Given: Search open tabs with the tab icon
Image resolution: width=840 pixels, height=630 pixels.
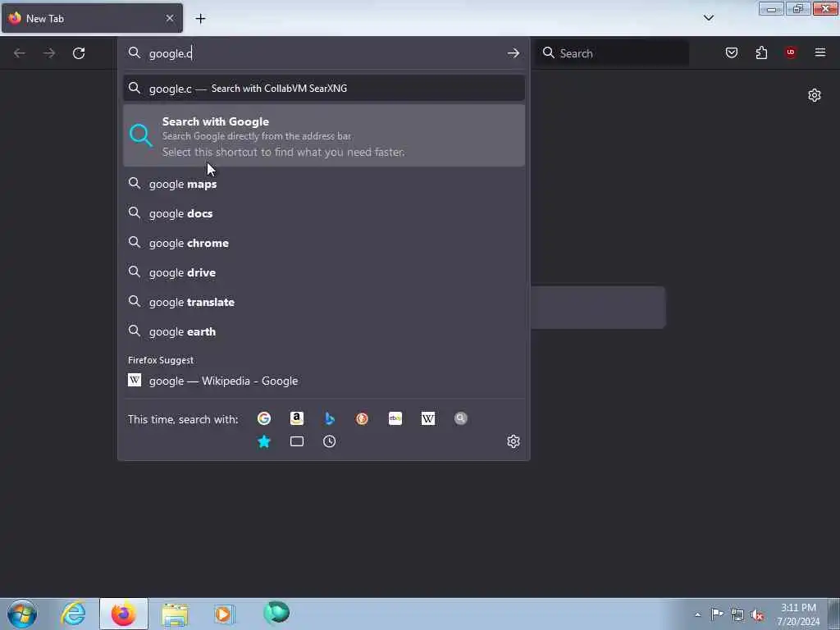Looking at the screenshot, I should [297, 441].
